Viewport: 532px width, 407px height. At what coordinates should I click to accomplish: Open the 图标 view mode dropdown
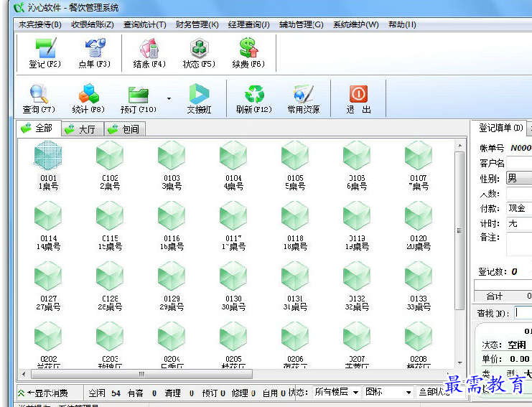pos(388,392)
